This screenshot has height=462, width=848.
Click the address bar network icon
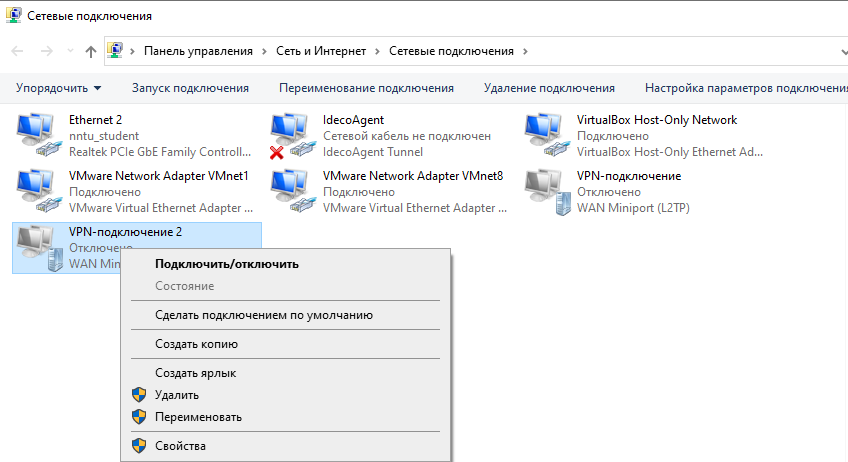(x=115, y=50)
